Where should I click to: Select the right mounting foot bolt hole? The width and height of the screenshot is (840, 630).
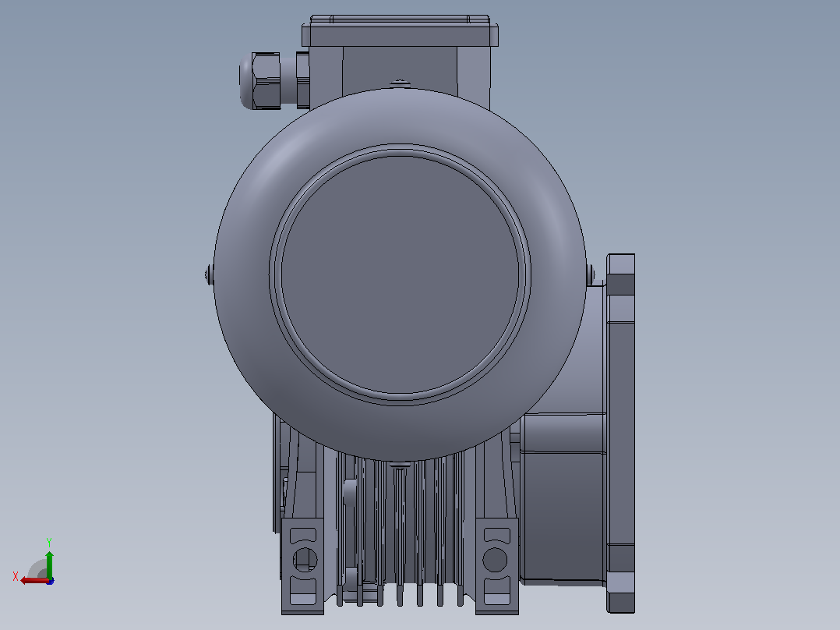(495, 559)
